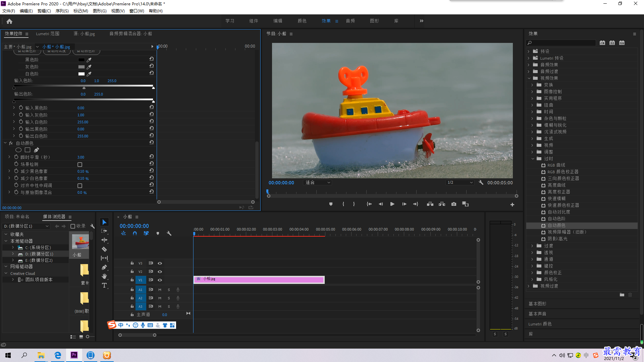644x362 pixels.
Task: Step forward one frame in program monitor
Action: (404, 204)
